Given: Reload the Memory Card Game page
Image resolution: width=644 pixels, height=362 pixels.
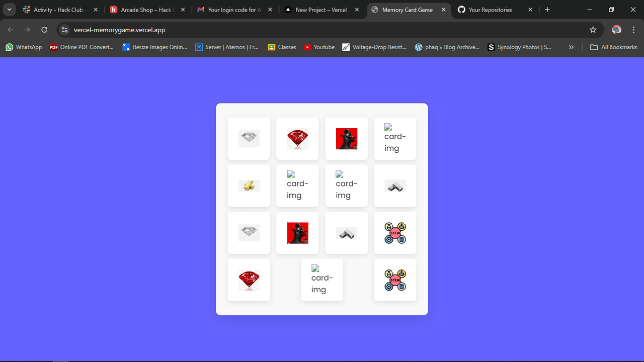Looking at the screenshot, I should pyautogui.click(x=44, y=30).
